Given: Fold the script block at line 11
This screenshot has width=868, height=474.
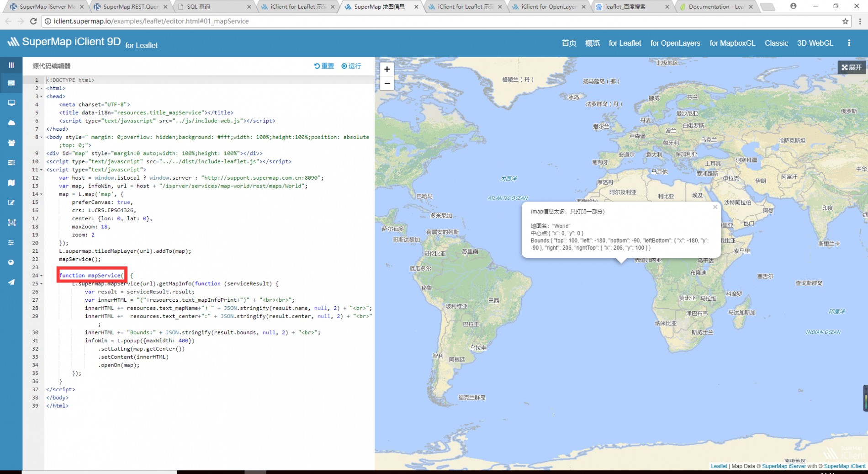Looking at the screenshot, I should [41, 170].
